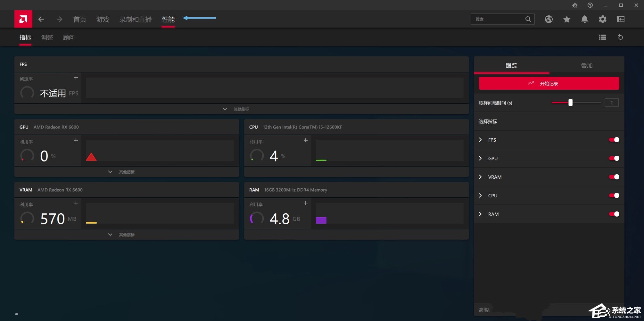Adjust the sampling interval slider handle
Screen dimensions: 644x321
pyautogui.click(x=570, y=103)
